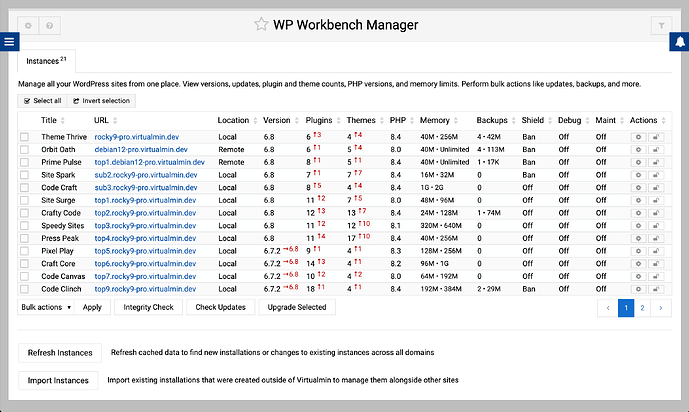Open the Bulk actions dropdown

coord(46,307)
